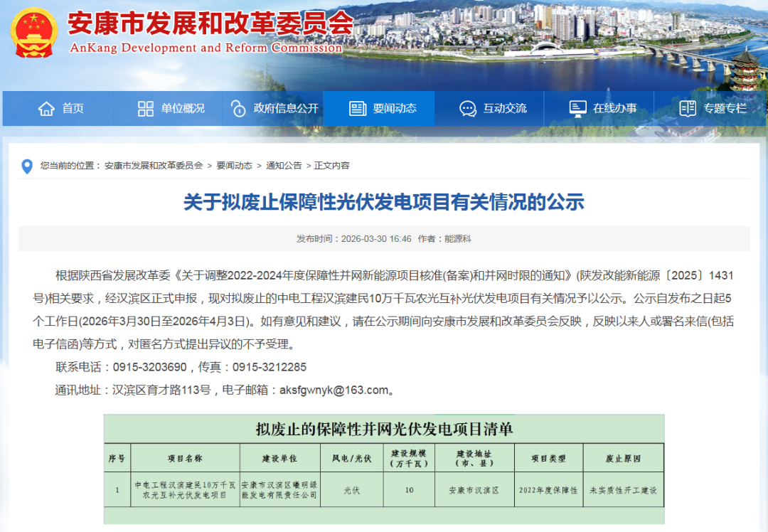Go to the 单位概况 menu item
The height and width of the screenshot is (532, 768).
[183, 109]
